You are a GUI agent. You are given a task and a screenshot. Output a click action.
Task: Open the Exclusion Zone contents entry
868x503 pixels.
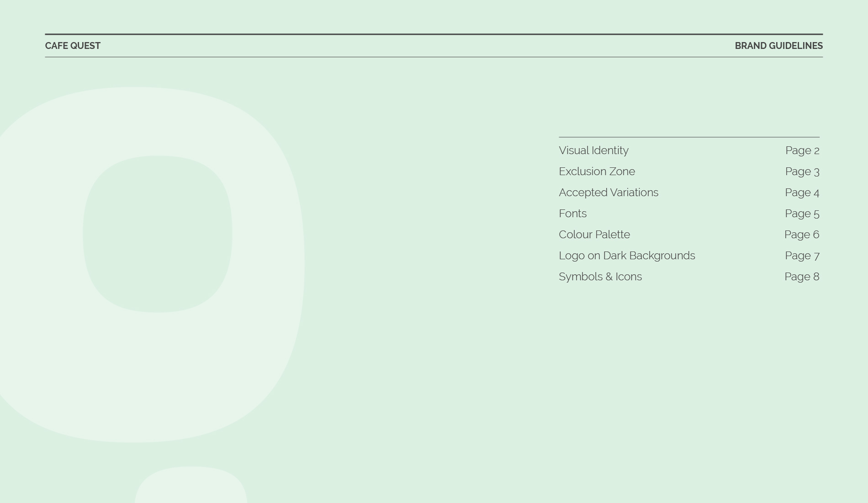(597, 171)
